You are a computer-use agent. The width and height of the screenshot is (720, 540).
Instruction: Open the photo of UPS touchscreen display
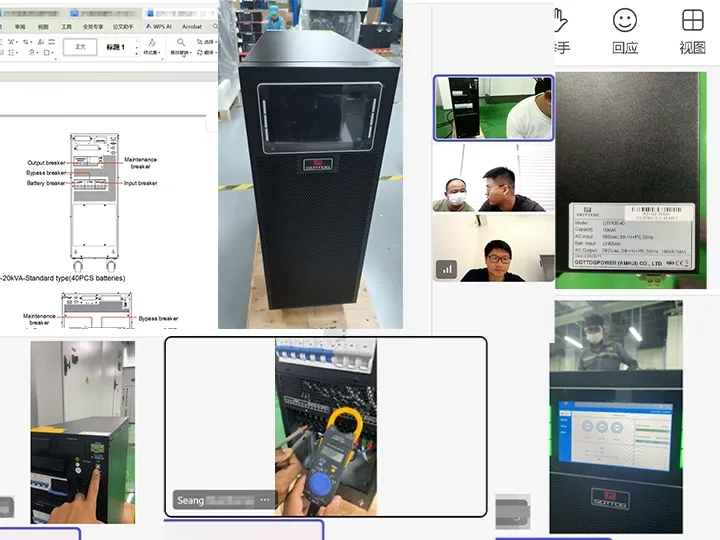(x=616, y=417)
